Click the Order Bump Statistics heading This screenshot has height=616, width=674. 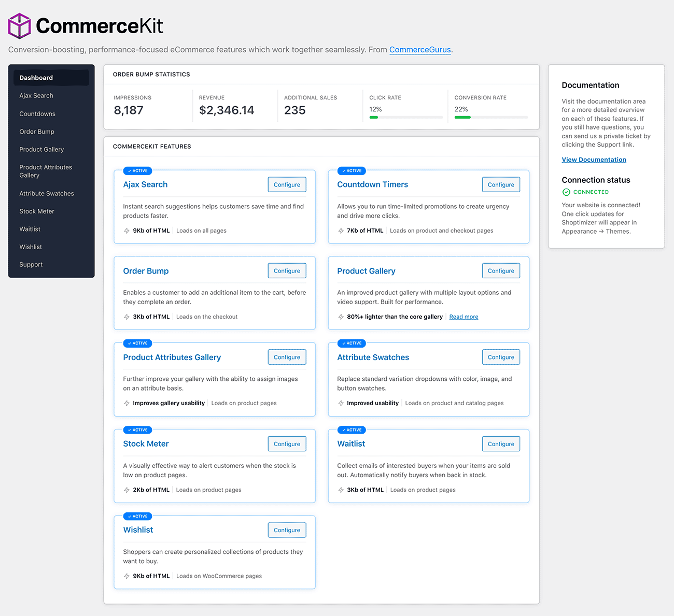pyautogui.click(x=151, y=75)
